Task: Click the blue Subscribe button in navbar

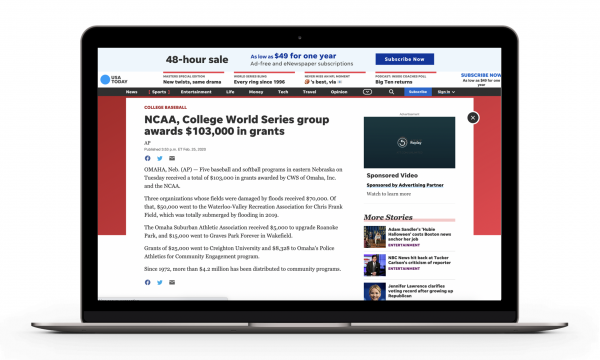Action: click(418, 92)
